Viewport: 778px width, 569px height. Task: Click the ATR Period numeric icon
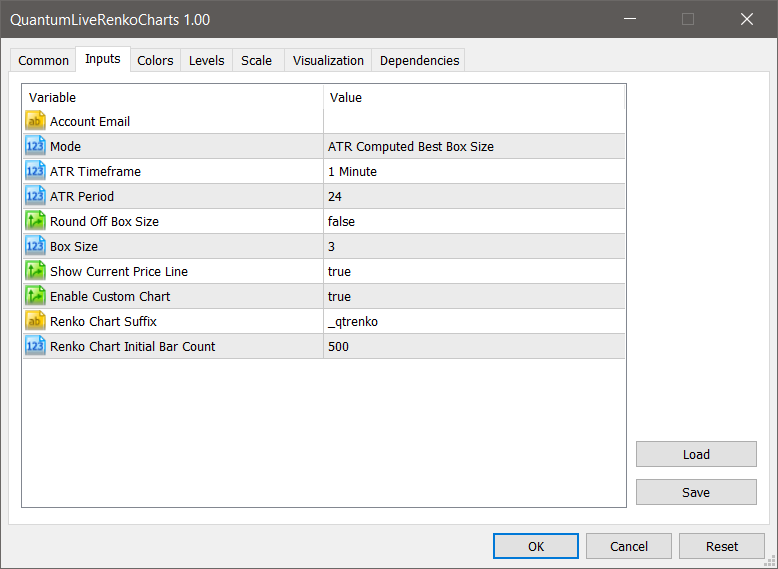pos(35,196)
